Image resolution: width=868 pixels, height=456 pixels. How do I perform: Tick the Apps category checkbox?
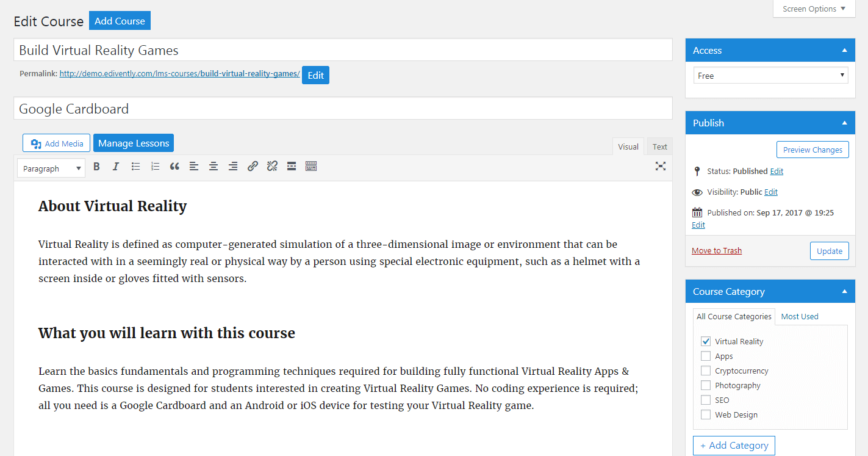tap(706, 356)
